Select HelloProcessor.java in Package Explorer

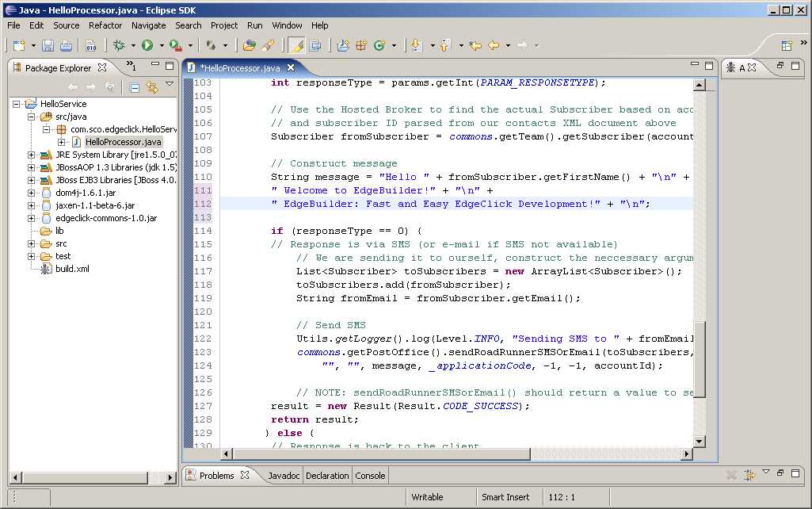[x=124, y=142]
